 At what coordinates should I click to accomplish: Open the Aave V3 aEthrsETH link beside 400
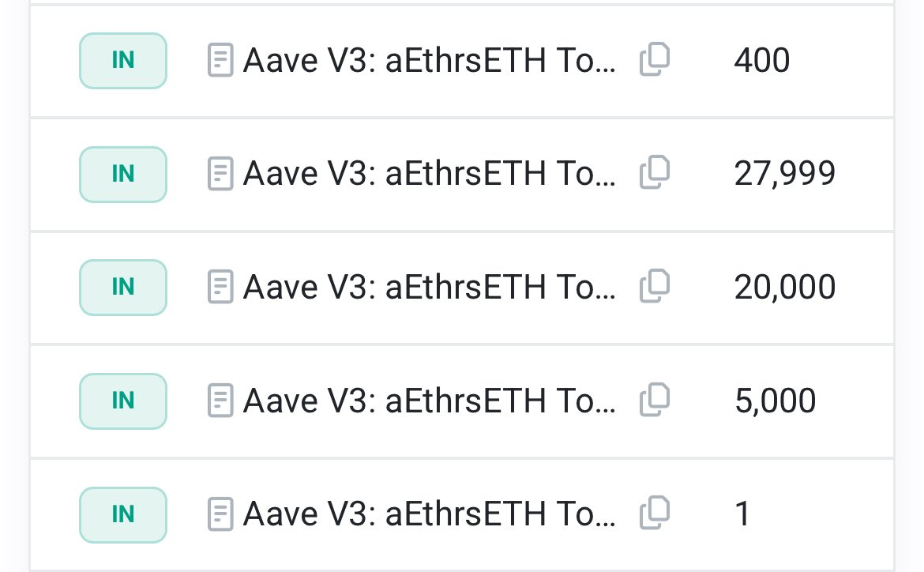429,61
